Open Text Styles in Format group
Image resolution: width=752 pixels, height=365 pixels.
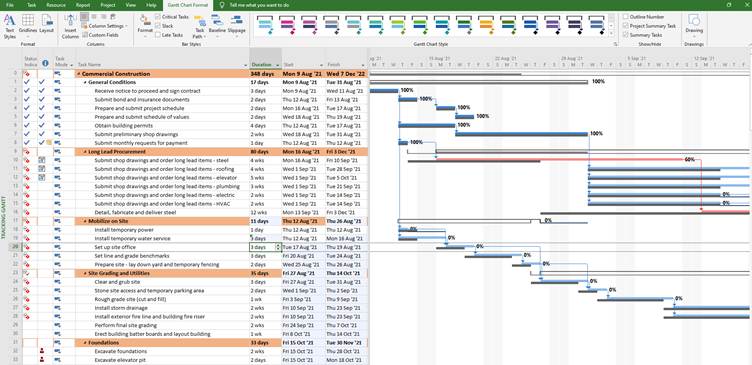[10, 26]
